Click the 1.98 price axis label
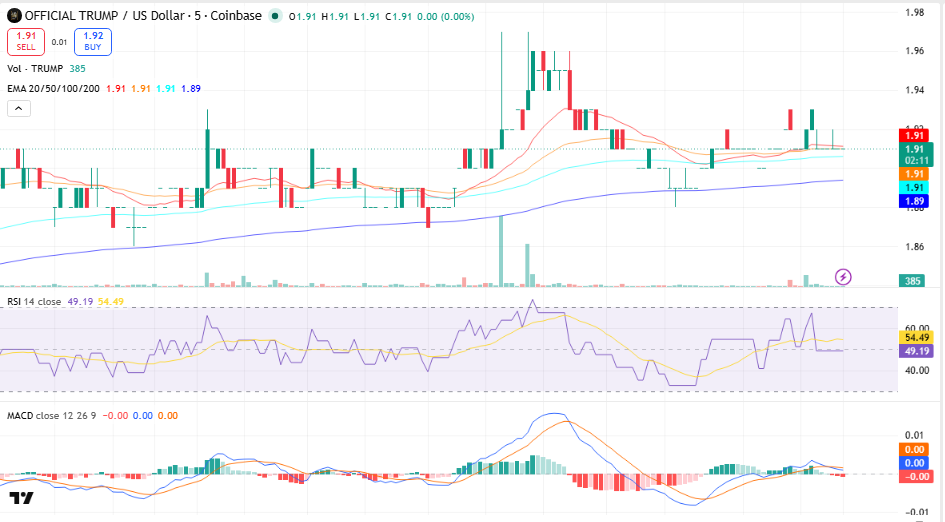This screenshot has height=522, width=945. pos(914,12)
